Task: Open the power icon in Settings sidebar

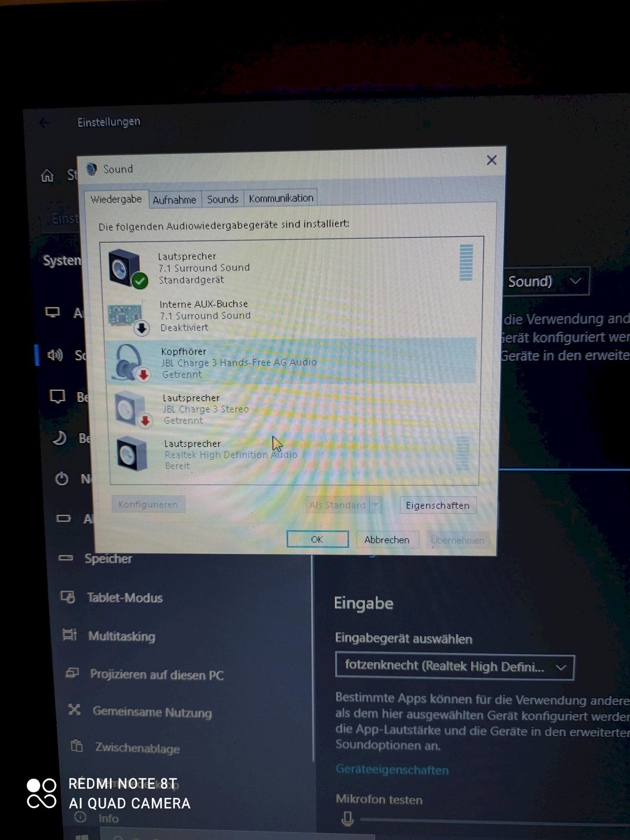Action: (x=62, y=479)
